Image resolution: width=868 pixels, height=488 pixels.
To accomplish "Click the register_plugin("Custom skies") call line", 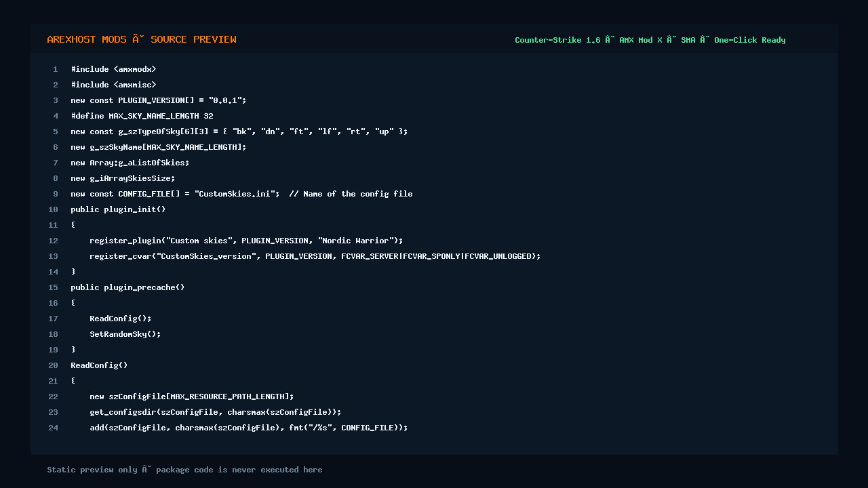I will point(246,241).
